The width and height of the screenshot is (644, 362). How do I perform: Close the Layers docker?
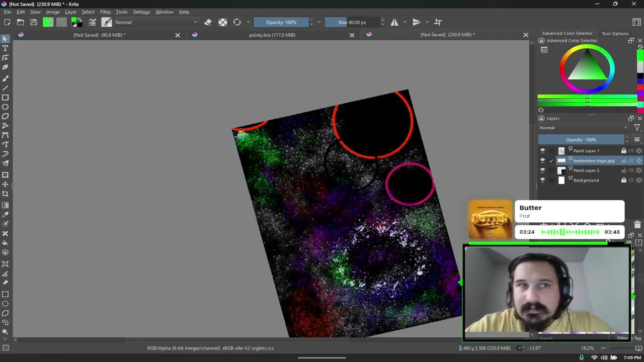tap(639, 119)
